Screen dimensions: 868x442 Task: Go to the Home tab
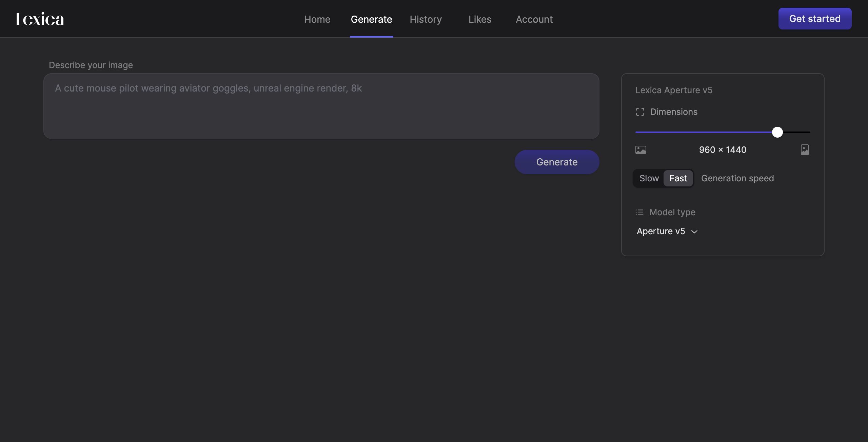317,19
